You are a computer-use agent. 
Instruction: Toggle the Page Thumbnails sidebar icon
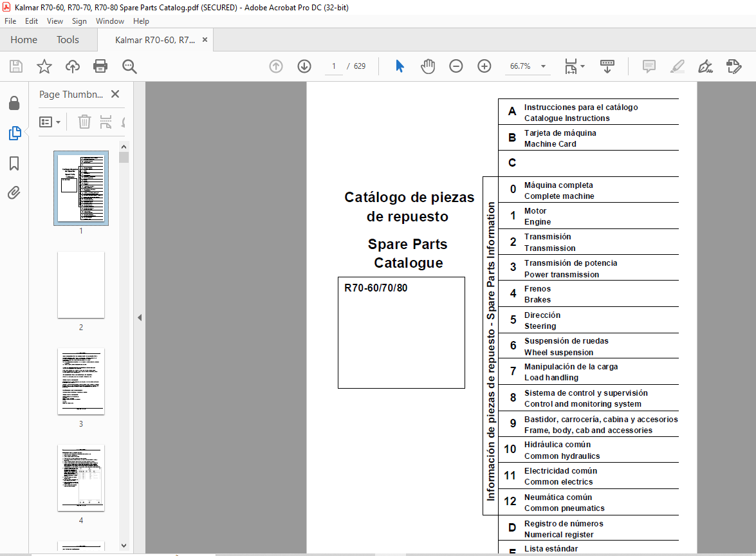14,133
